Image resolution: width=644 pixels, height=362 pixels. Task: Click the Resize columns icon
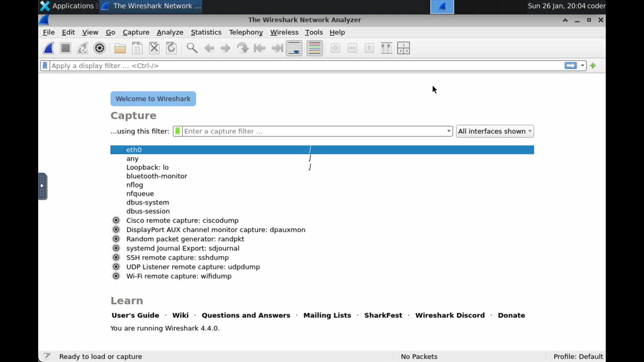386,48
